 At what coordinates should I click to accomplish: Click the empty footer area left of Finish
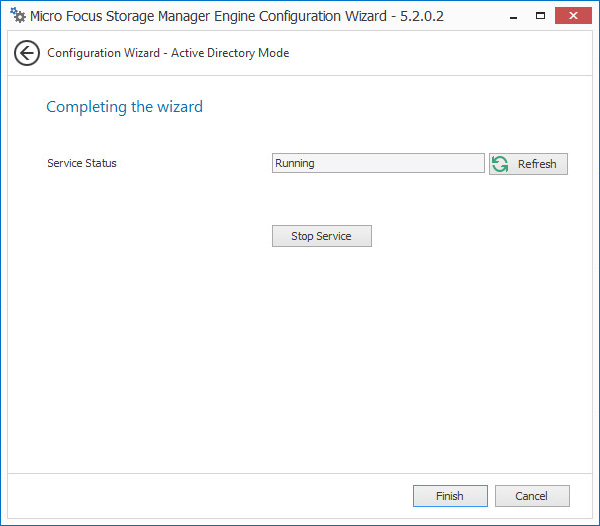(x=200, y=496)
